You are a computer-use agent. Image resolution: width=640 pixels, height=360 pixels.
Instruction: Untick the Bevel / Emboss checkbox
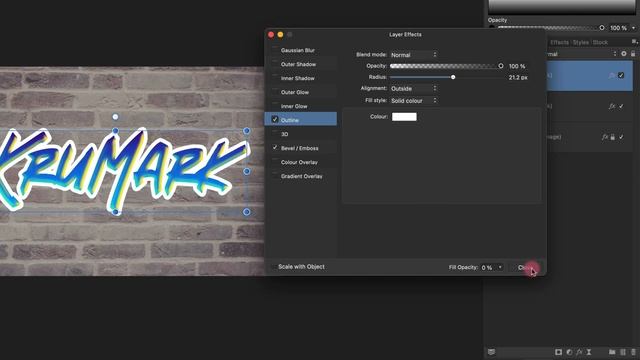click(275, 148)
